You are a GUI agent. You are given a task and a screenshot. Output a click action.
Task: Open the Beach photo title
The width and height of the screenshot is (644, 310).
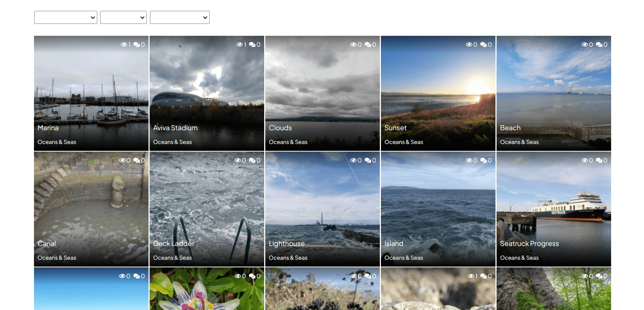coord(510,128)
